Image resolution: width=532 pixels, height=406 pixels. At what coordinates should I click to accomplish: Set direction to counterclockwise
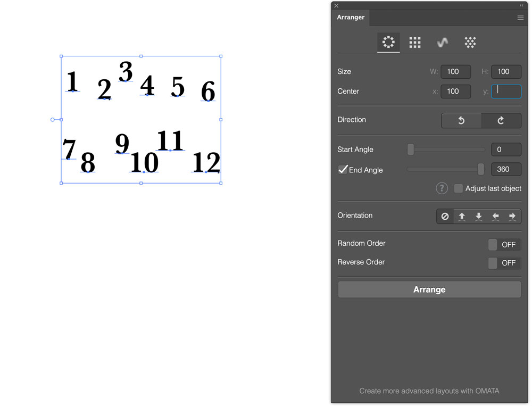(461, 120)
